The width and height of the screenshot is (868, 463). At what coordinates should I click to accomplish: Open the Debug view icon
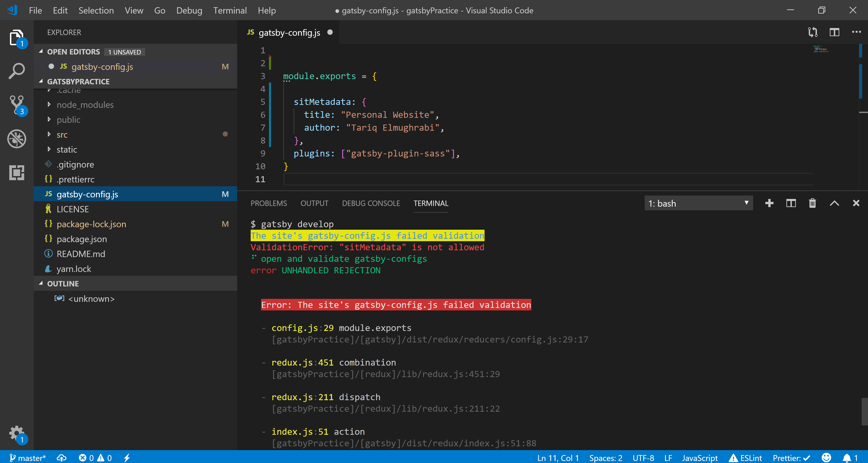(16, 139)
